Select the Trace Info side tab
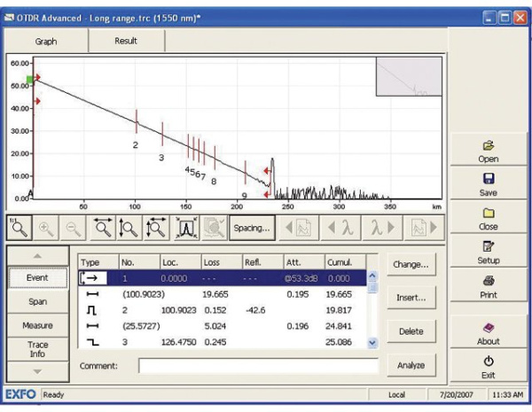 37,348
